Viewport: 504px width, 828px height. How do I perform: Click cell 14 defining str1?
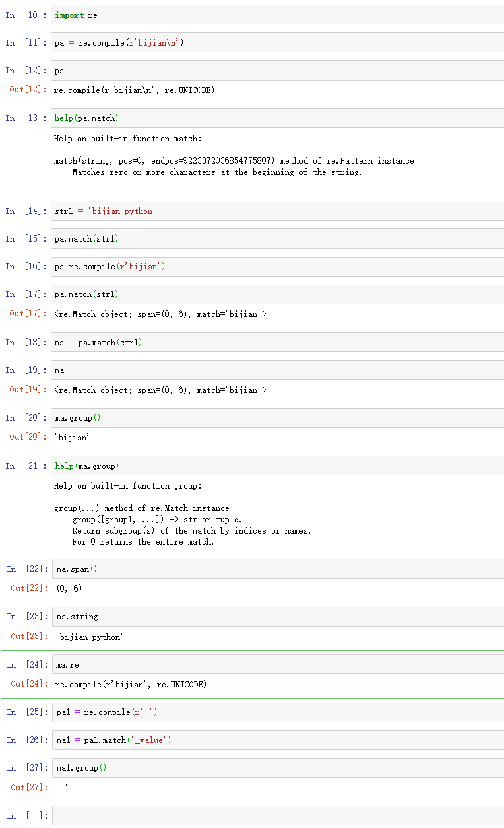(277, 211)
